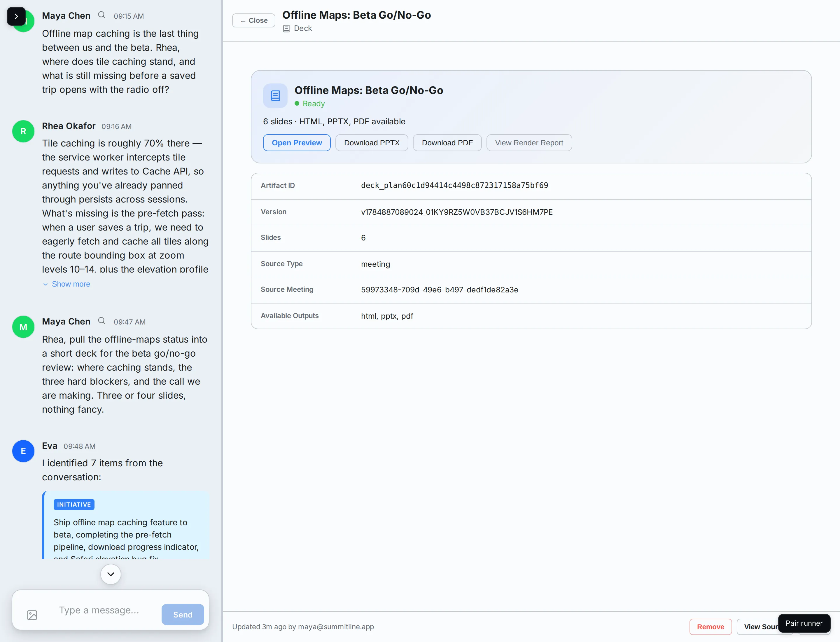The height and width of the screenshot is (642, 840).
Task: Click the 'I identified 7 items' message text
Action: [102, 470]
